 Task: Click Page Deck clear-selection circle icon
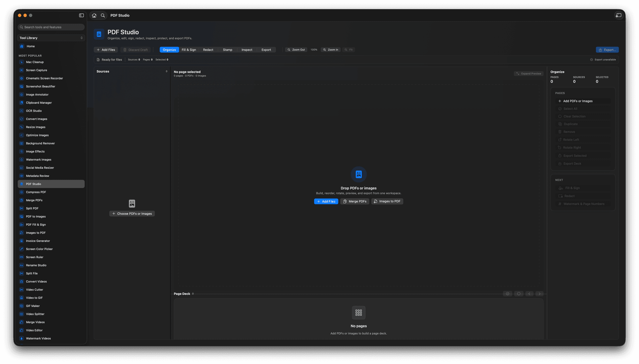[519, 294]
